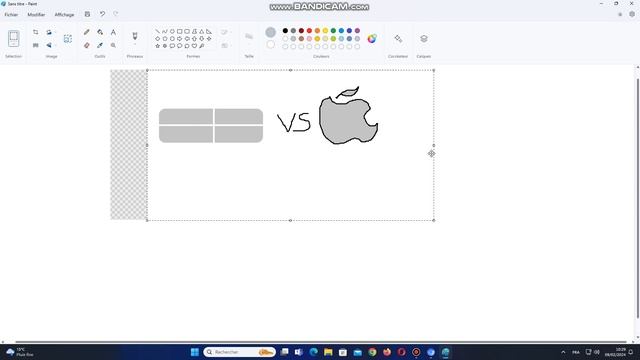Choose the straight Line shape
The height and width of the screenshot is (360, 640).
point(158,31)
